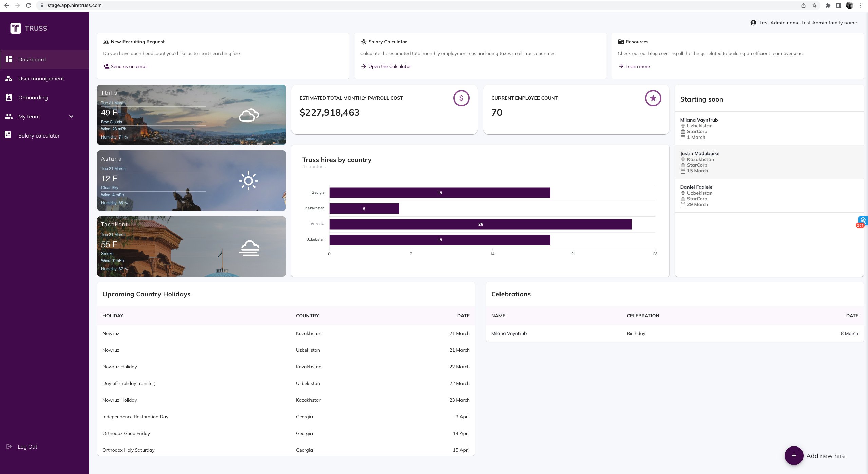Click the browser share icon
This screenshot has height=474, width=868.
(x=804, y=5)
